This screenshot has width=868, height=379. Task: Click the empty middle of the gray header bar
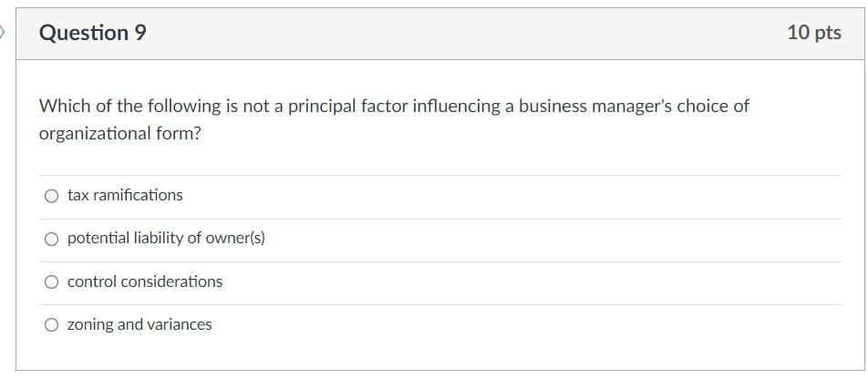456,34
